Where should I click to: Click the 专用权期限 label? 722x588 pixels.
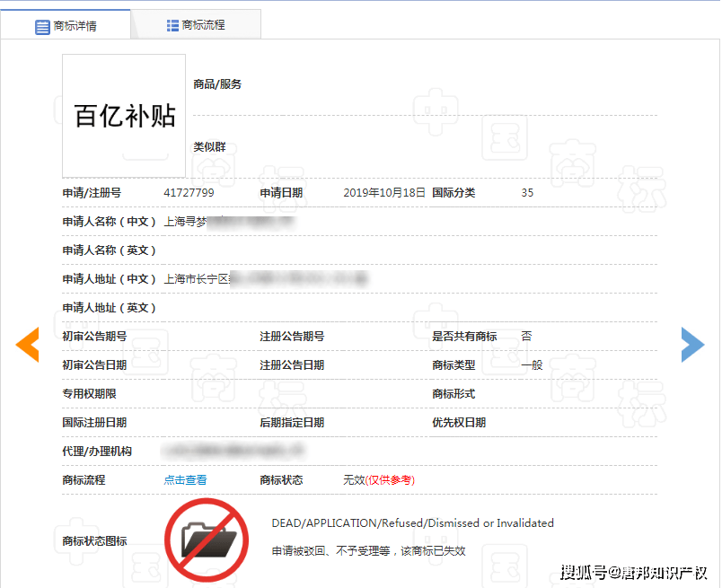click(x=89, y=394)
